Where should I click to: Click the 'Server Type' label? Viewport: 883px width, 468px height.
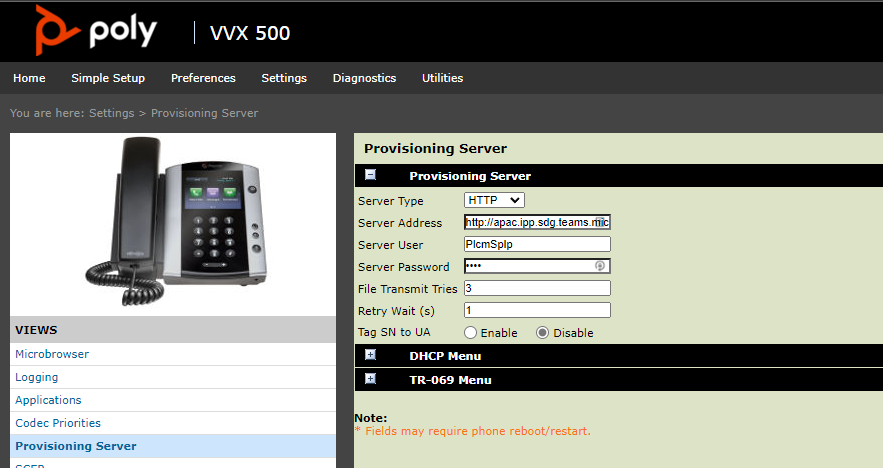click(391, 201)
